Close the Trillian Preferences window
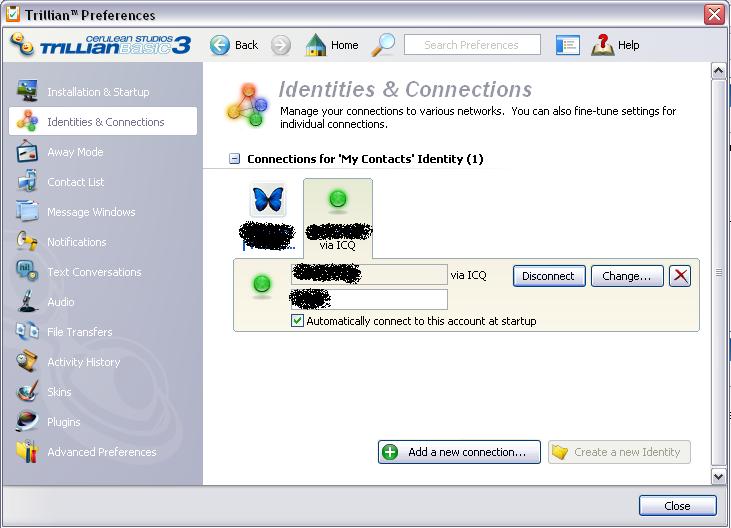 (714, 14)
